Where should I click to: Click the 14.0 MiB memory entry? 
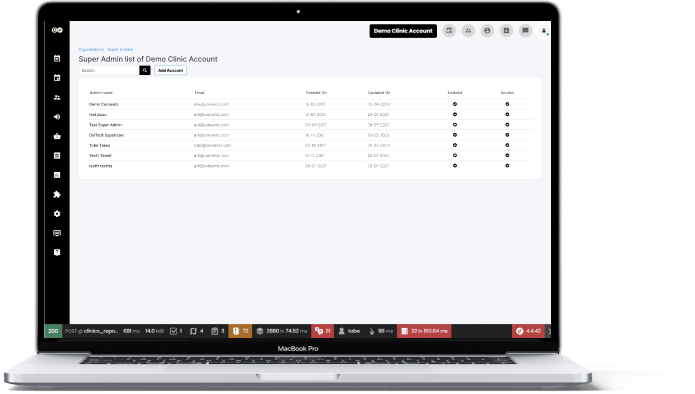point(154,331)
